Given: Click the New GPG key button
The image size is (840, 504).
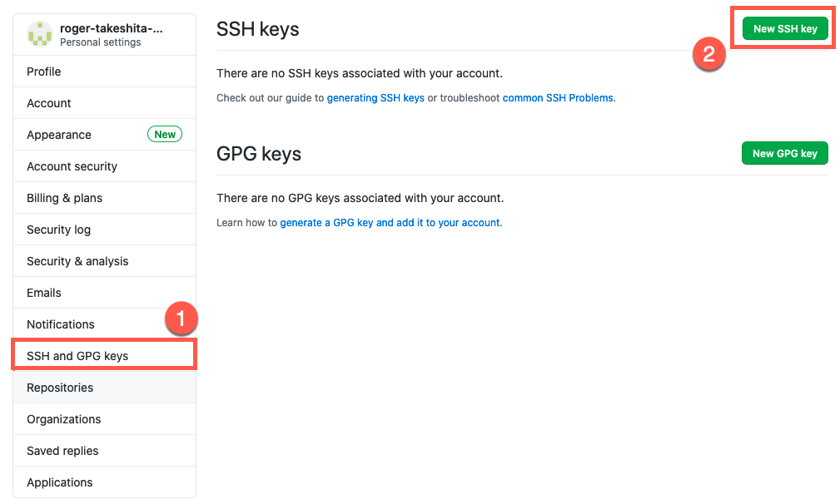Looking at the screenshot, I should (x=784, y=153).
